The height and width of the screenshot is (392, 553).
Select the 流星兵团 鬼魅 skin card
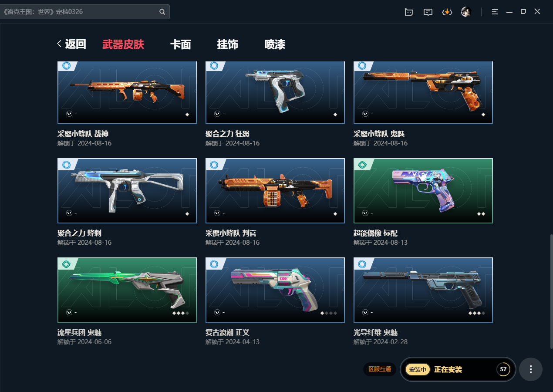[x=127, y=290]
